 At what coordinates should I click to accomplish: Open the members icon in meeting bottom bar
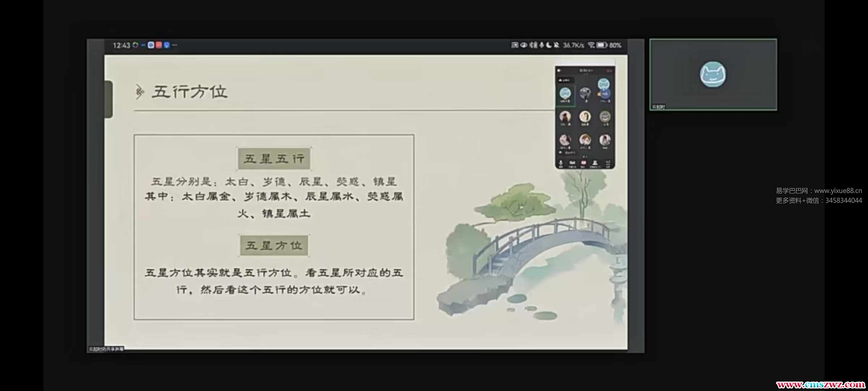coord(595,163)
